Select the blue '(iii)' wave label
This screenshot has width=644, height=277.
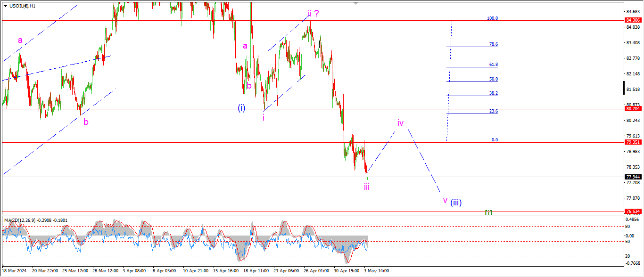455,203
